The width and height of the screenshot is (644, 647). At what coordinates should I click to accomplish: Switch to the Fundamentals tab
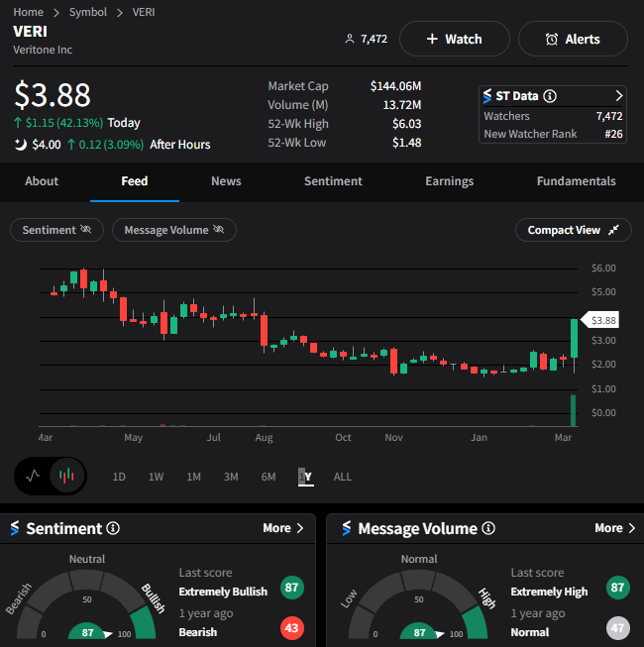coord(576,181)
